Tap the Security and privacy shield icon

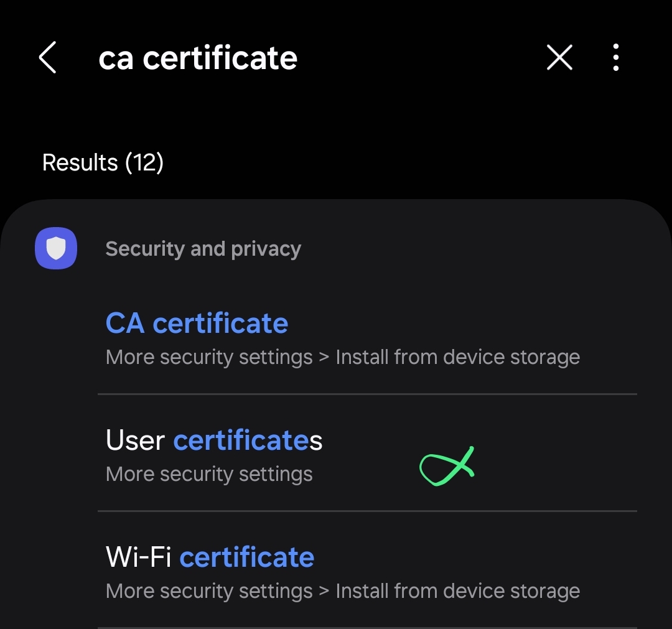tap(56, 248)
